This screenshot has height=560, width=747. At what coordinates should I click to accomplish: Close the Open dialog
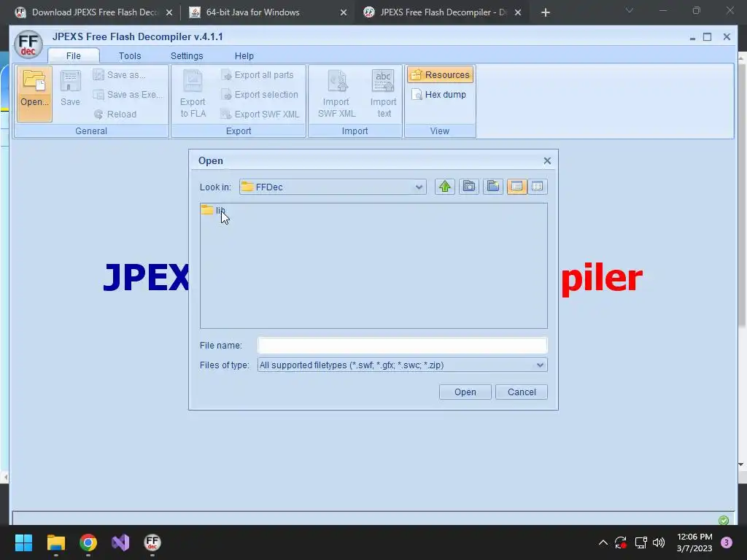click(x=547, y=161)
